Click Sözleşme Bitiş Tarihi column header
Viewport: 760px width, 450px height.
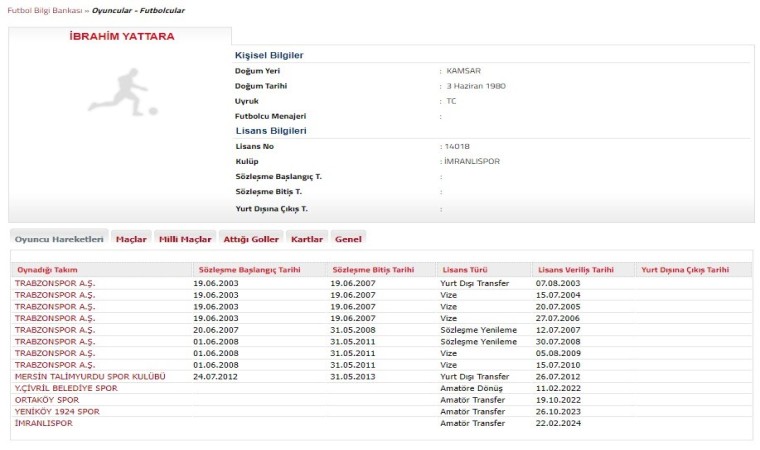371,270
